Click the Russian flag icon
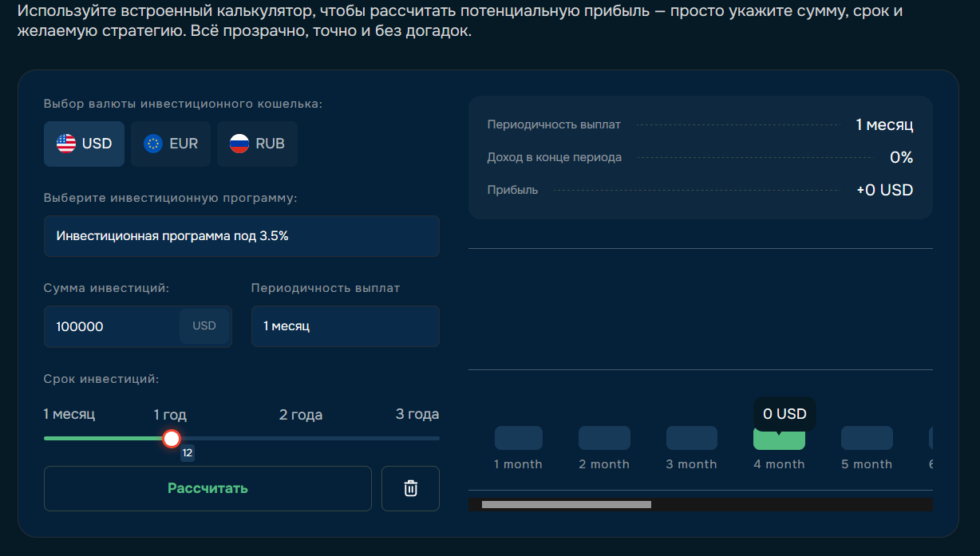The height and width of the screenshot is (556, 980). click(x=239, y=144)
